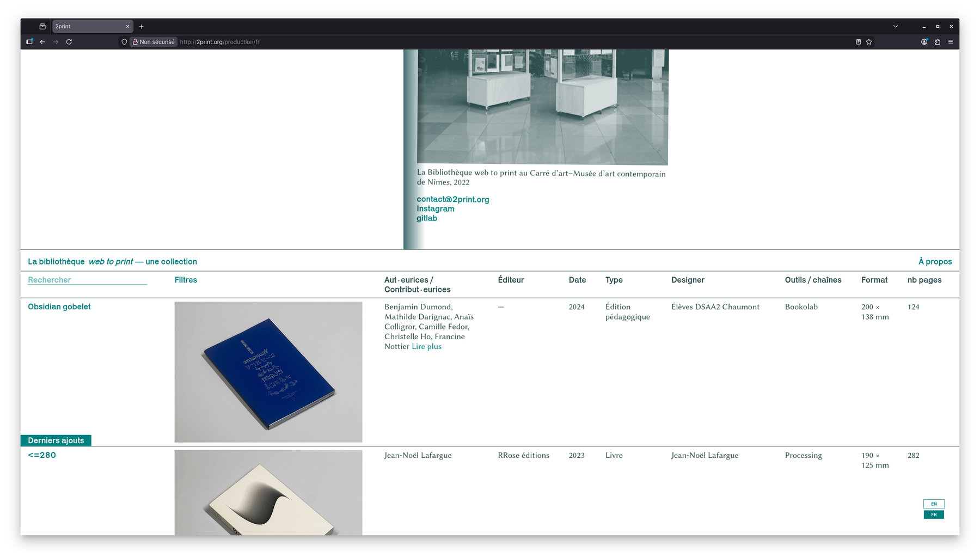Expand the list all tabs chevron
This screenshot has width=980, height=558.
coord(896,27)
